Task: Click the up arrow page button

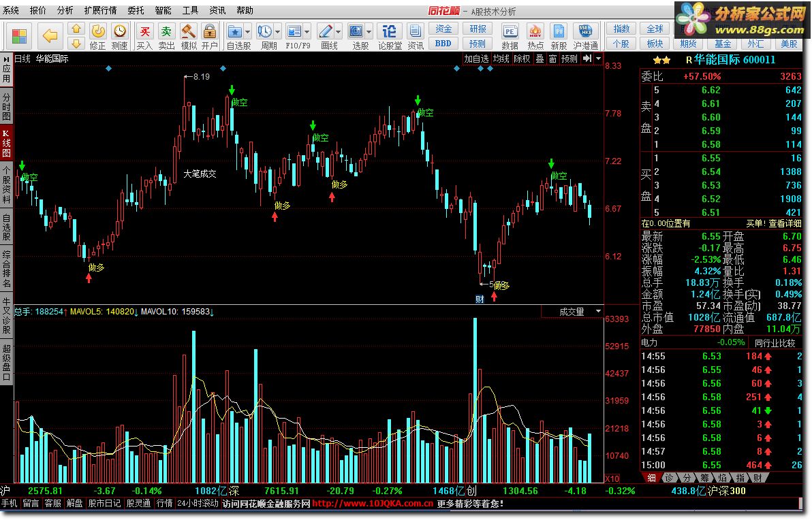Action: [76, 29]
